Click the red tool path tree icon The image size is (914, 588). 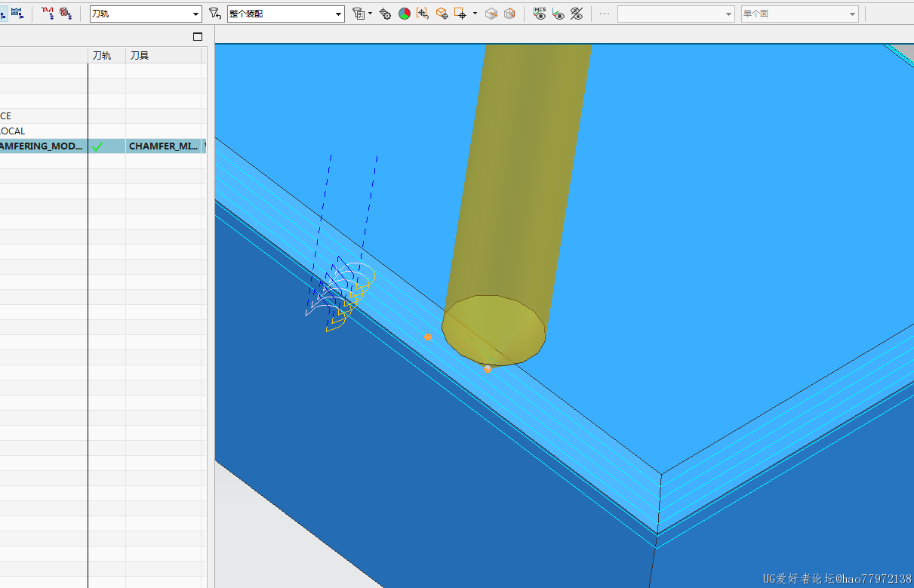(48, 13)
